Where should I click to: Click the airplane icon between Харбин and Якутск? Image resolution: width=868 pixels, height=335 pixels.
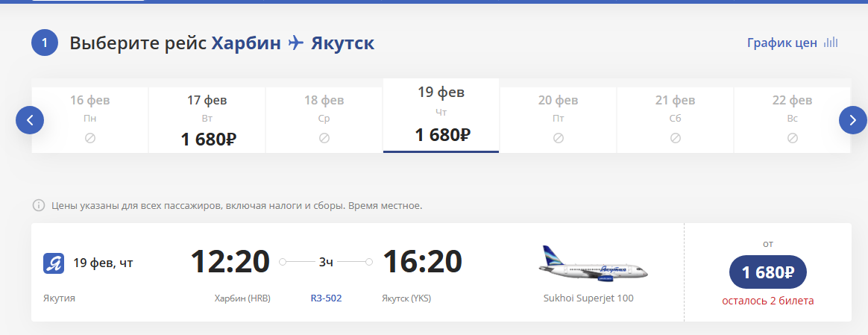click(x=296, y=43)
